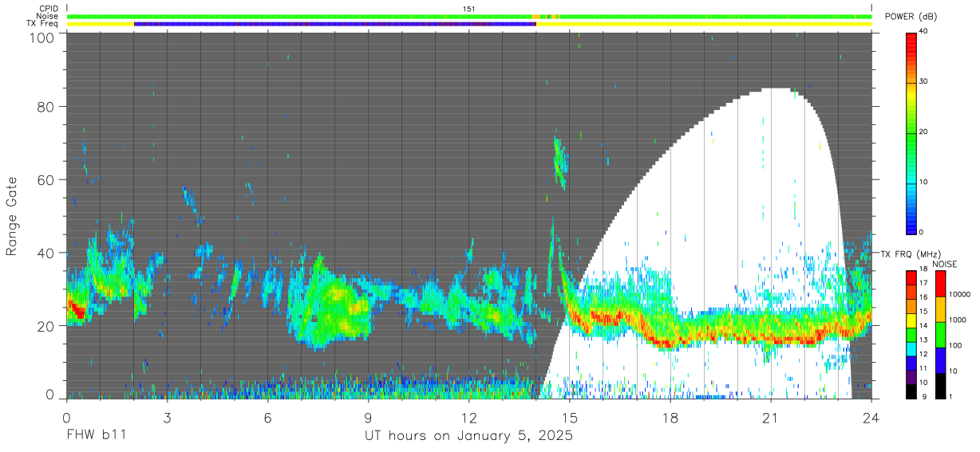The height and width of the screenshot is (452, 980).
Task: Click the TX FRQ frequency color scale bar
Action: pos(911,334)
